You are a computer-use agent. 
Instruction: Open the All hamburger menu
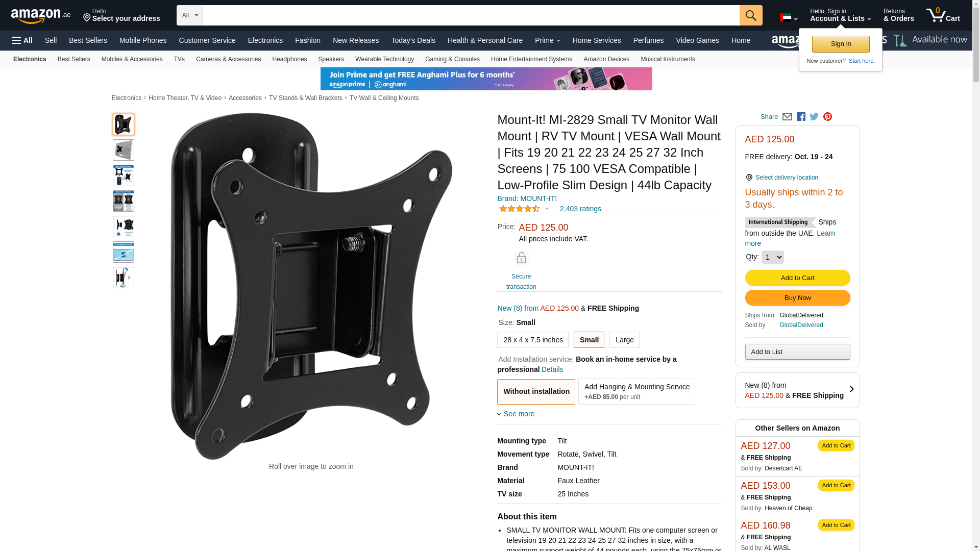[22, 40]
